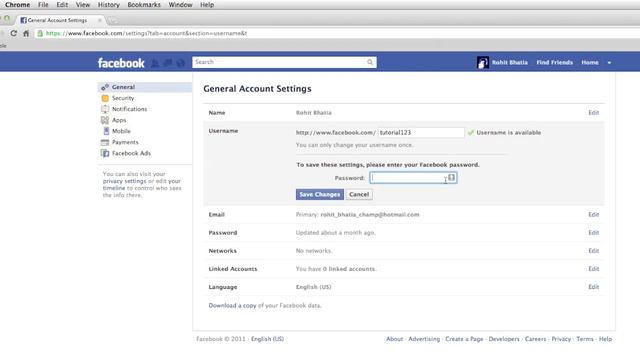The width and height of the screenshot is (640, 360).
Task: Click the padlock icon in address bar
Action: tap(40, 33)
